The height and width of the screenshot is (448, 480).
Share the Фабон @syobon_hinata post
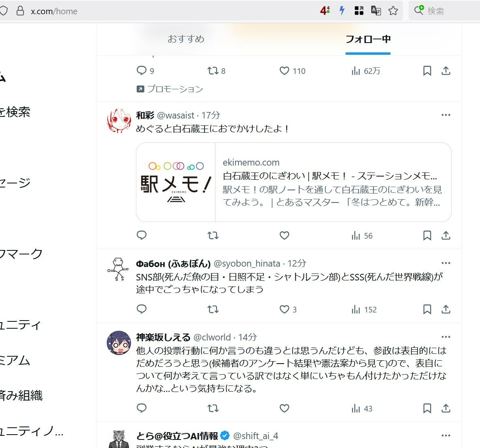click(x=446, y=309)
